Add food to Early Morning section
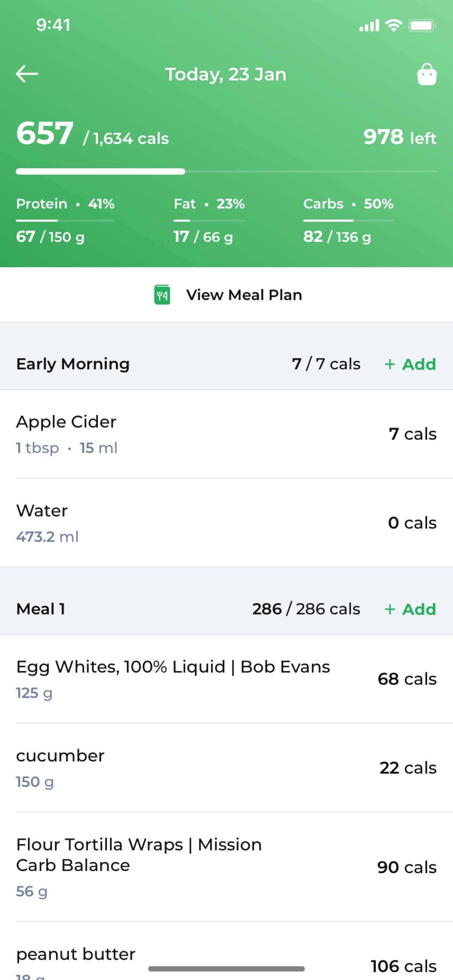This screenshot has height=980, width=453. pos(410,364)
